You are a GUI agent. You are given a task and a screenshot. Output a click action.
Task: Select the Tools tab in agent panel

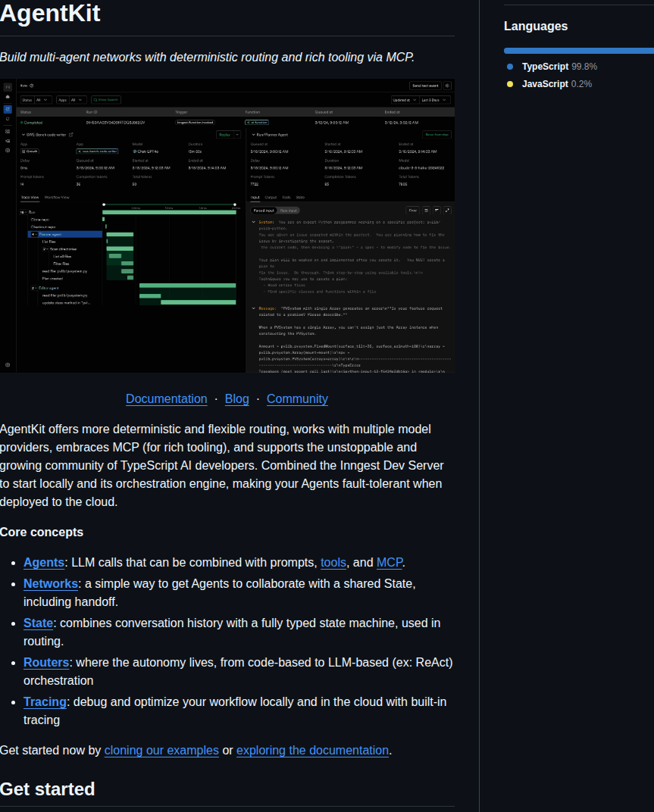click(x=286, y=197)
